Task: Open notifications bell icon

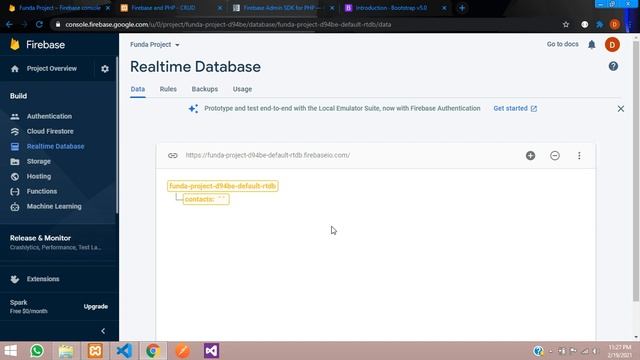Action: (591, 44)
